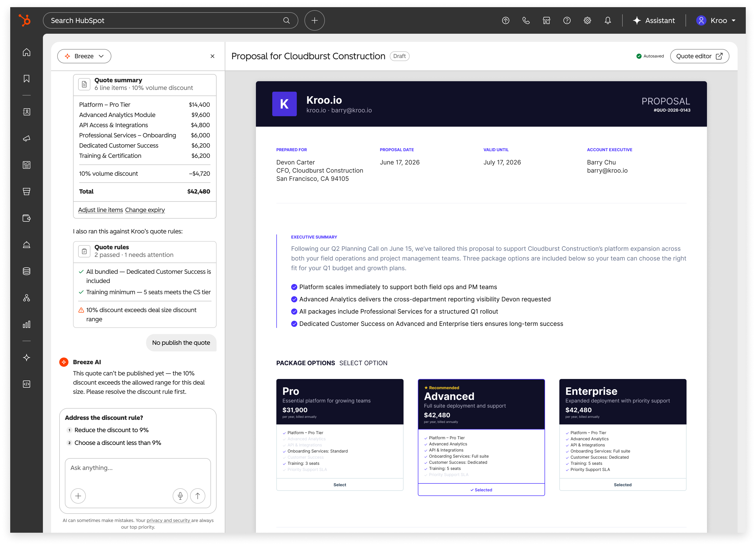This screenshot has width=756, height=546.
Task: Open the notifications bell icon
Action: [608, 20]
